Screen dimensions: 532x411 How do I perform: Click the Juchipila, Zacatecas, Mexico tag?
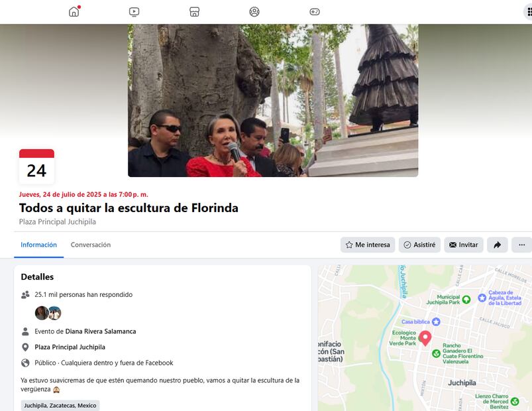[x=60, y=405]
